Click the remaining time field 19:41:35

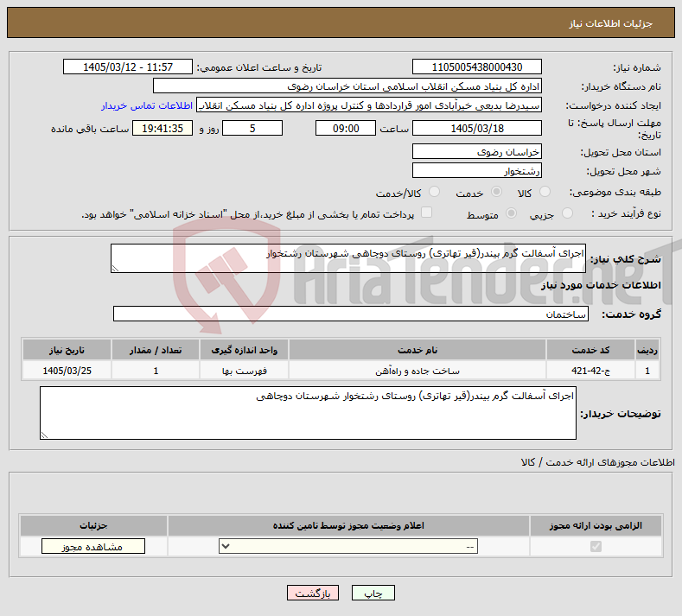(x=163, y=128)
